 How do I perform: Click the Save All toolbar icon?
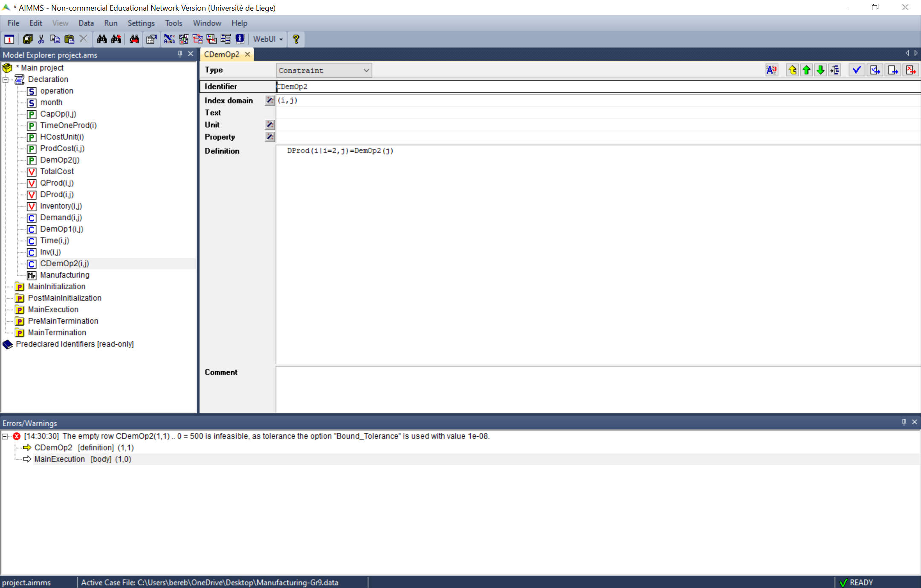pyautogui.click(x=28, y=39)
